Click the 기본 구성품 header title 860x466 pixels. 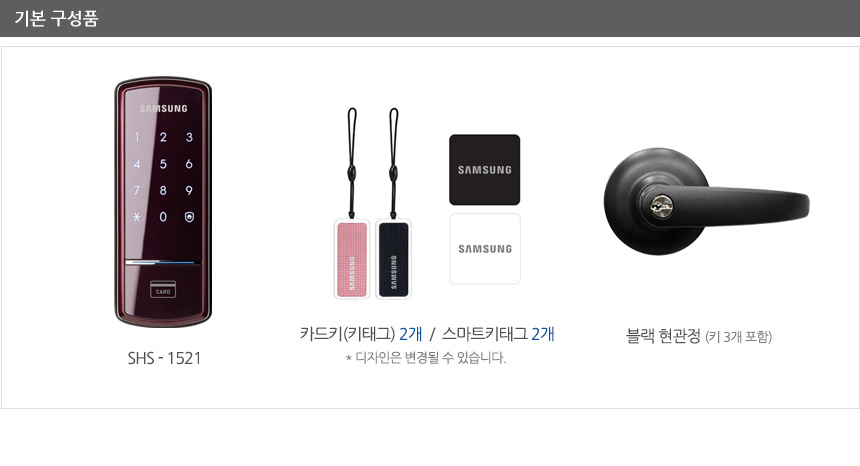point(56,19)
